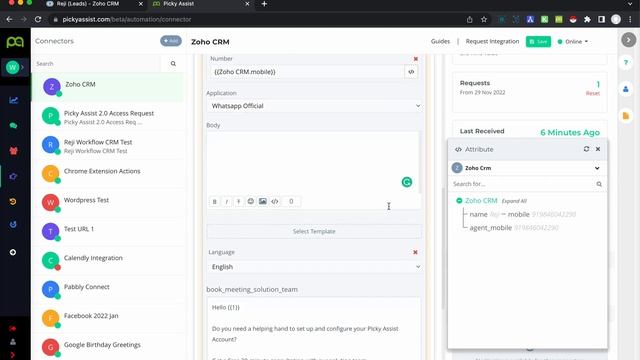Image resolution: width=640 pixels, height=360 pixels.
Task: Open the browser Extensions puzzle icon
Action: pos(587,20)
